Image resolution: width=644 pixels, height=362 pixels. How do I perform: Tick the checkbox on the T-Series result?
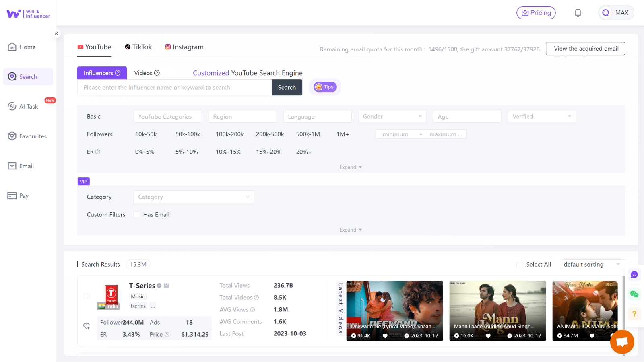click(x=86, y=296)
